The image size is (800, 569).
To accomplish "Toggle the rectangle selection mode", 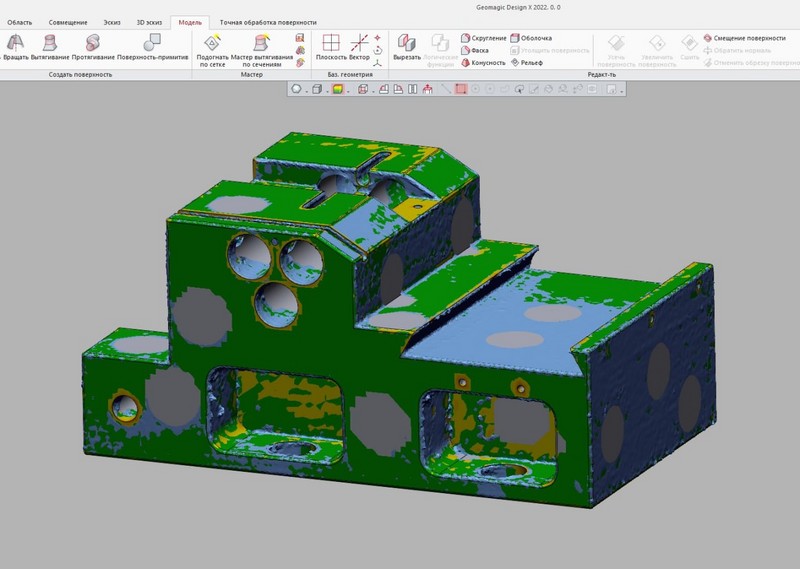I will tap(461, 89).
